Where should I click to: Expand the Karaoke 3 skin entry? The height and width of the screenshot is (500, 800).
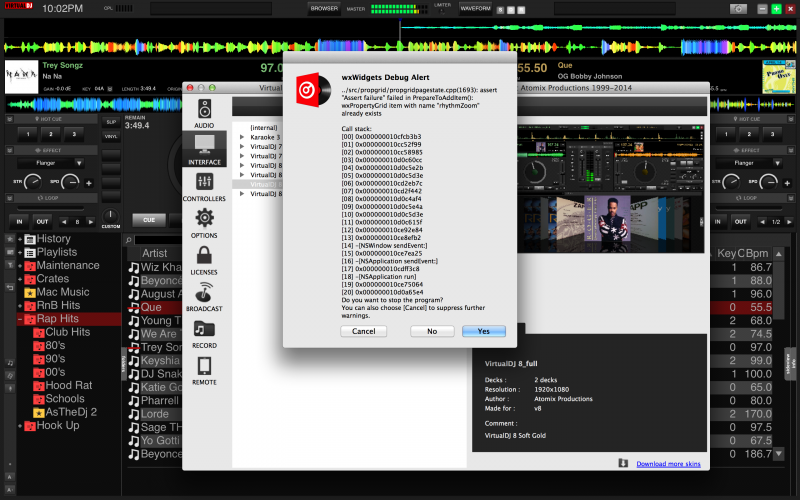click(241, 137)
